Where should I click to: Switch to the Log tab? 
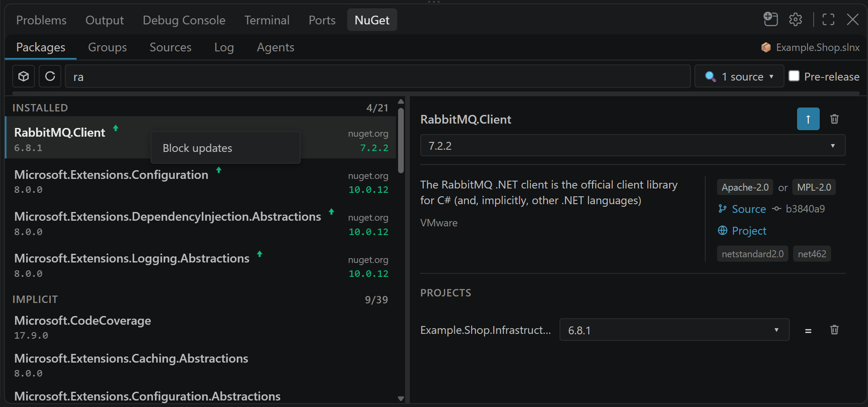point(224,47)
